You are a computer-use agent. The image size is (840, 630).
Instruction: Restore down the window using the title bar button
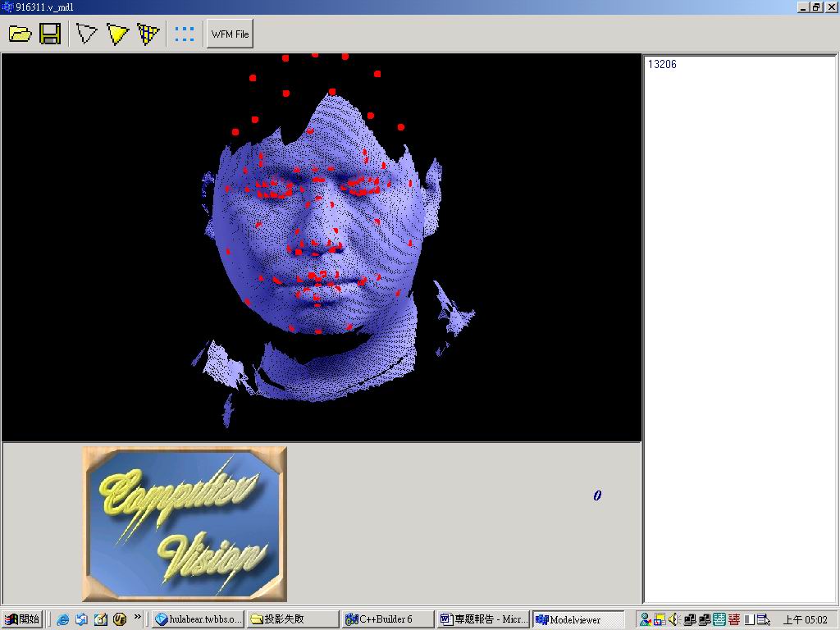pos(816,7)
